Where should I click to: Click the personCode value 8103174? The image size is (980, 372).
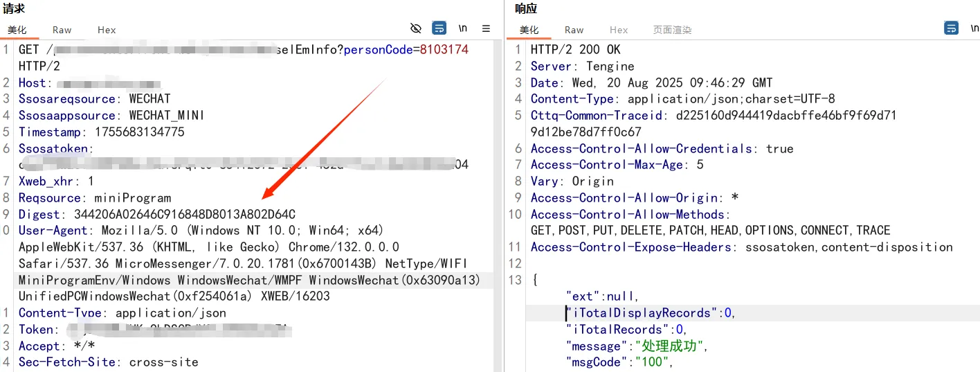point(444,50)
